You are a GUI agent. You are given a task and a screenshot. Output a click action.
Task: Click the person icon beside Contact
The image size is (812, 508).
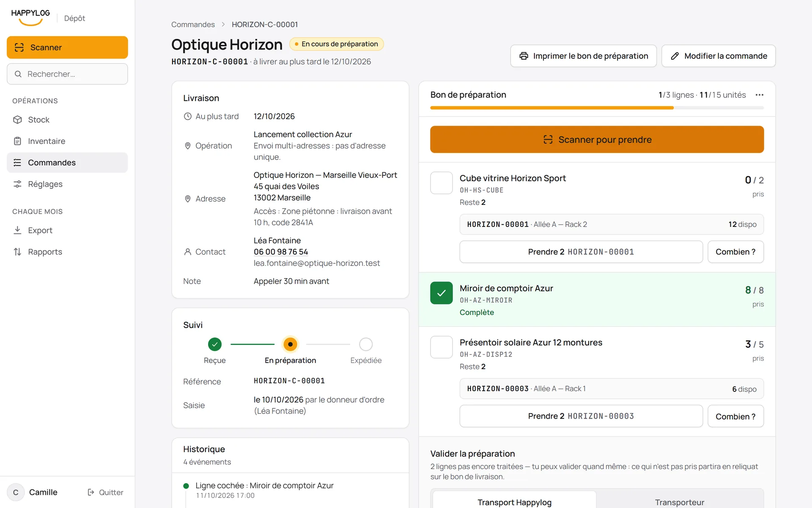coord(188,252)
